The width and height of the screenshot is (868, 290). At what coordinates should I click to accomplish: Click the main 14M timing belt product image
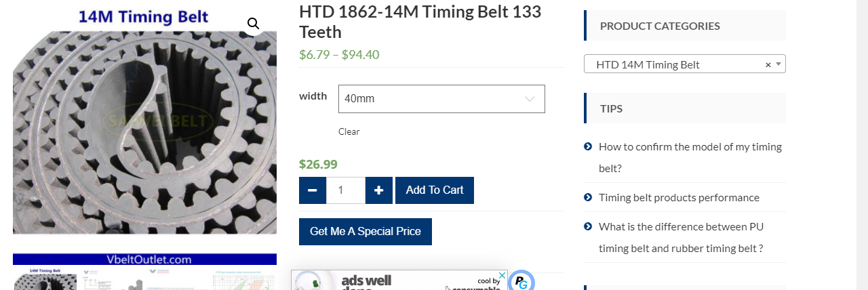click(x=144, y=132)
